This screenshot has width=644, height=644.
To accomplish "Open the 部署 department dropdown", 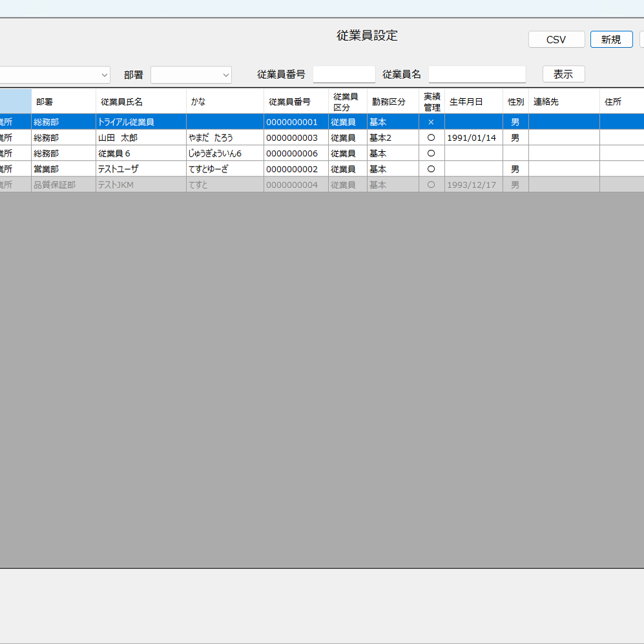I will pyautogui.click(x=191, y=74).
